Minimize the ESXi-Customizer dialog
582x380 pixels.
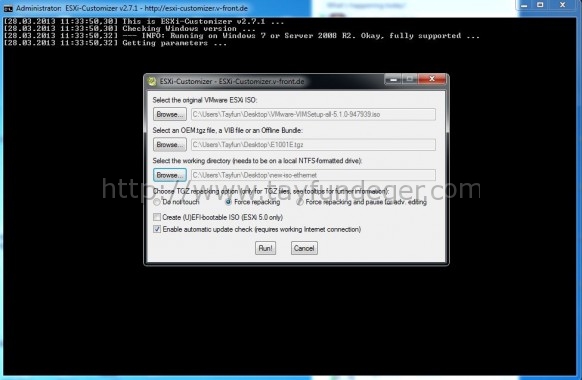(393, 79)
